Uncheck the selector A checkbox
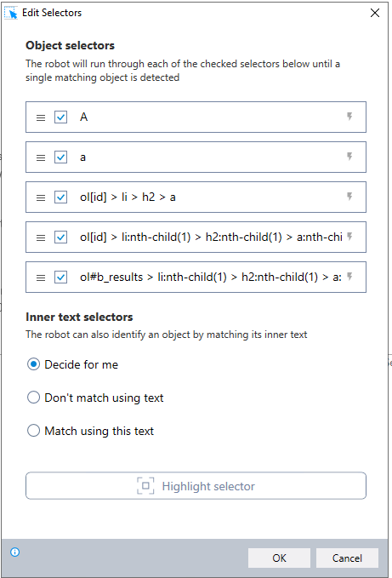 pyautogui.click(x=60, y=117)
